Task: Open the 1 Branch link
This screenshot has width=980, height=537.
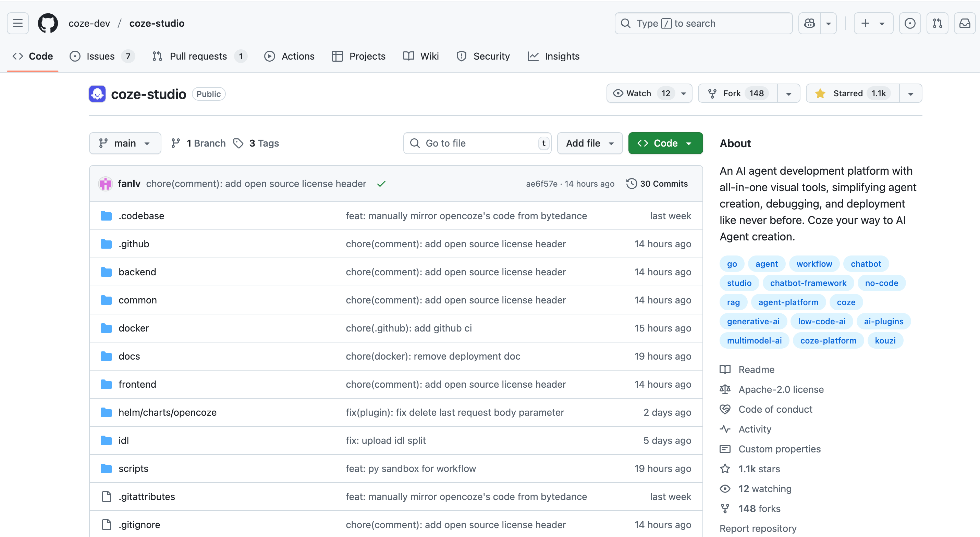Action: (x=198, y=143)
